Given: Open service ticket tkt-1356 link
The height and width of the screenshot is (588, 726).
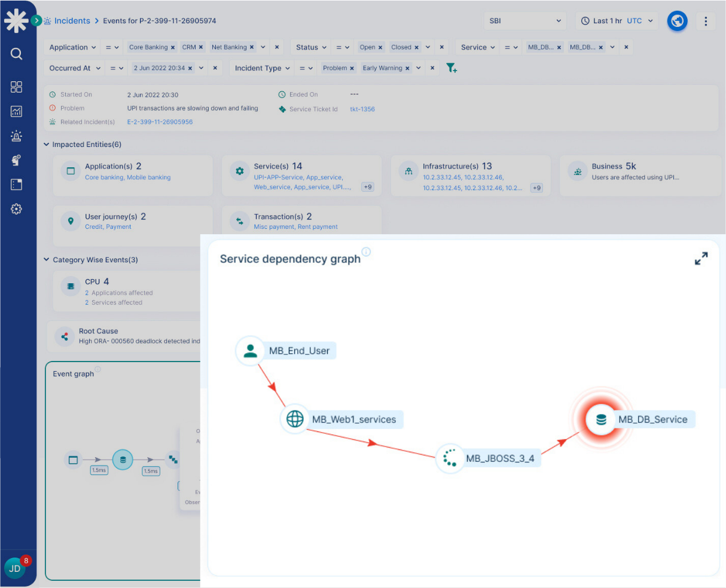Looking at the screenshot, I should [x=362, y=109].
